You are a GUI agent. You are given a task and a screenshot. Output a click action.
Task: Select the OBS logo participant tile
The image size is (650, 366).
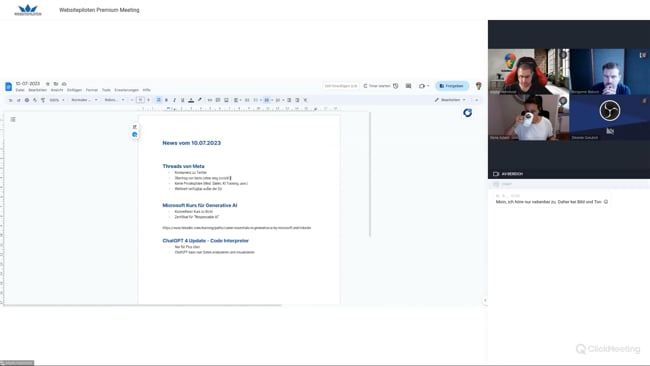click(x=609, y=117)
